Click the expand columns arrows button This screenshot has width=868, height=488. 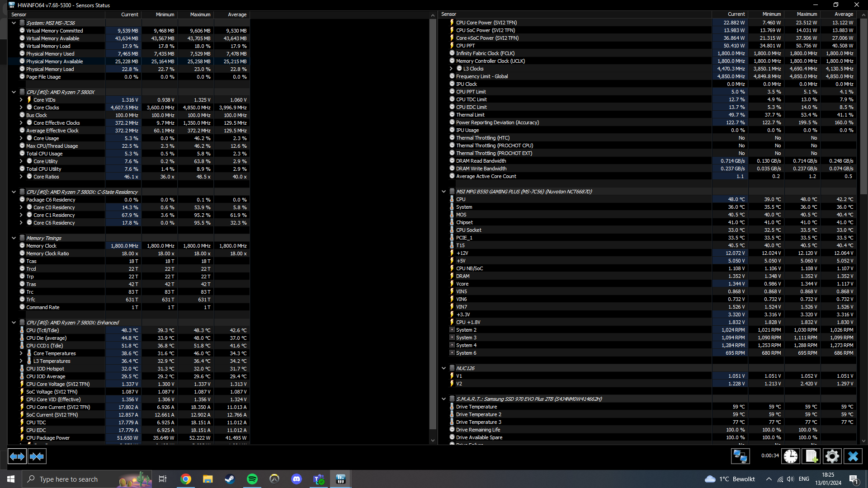tap(17, 456)
